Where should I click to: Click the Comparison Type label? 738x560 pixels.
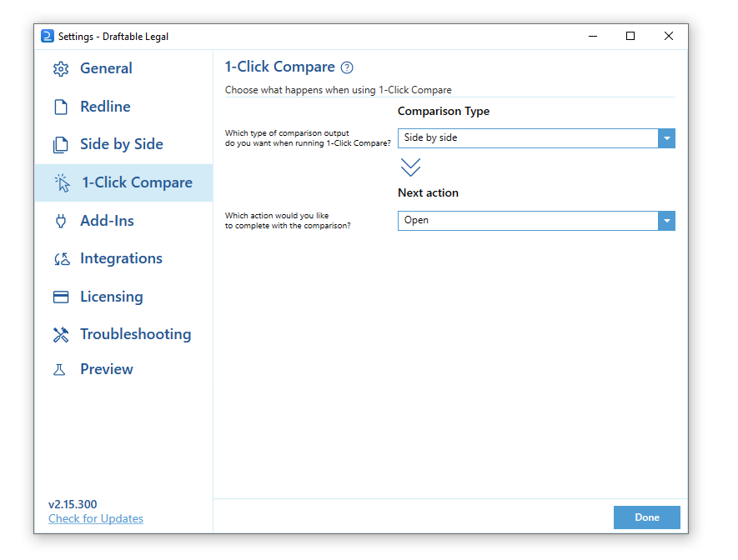coord(444,112)
